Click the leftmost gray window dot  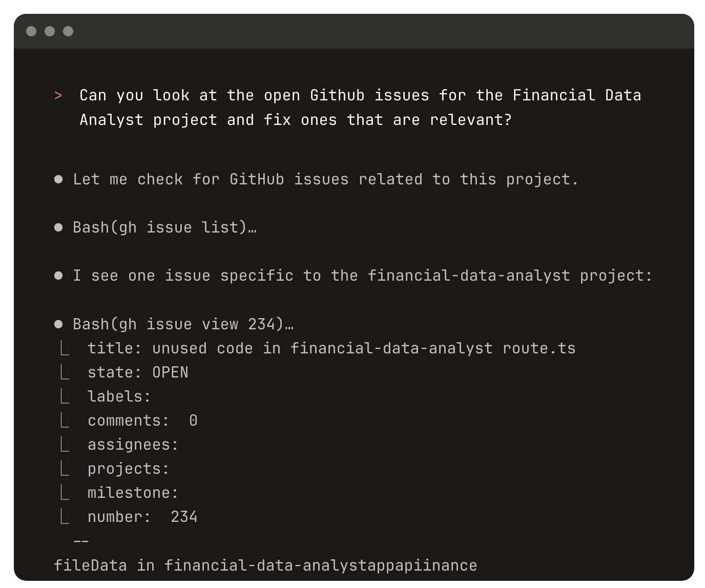coord(31,31)
